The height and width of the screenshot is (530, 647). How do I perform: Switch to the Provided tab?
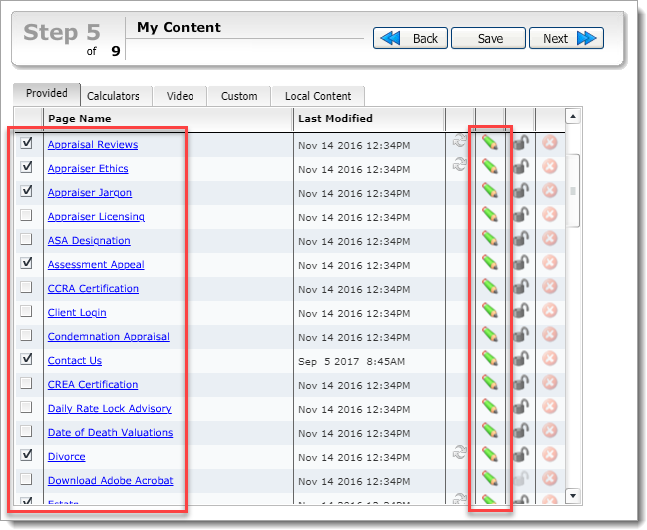[47, 94]
